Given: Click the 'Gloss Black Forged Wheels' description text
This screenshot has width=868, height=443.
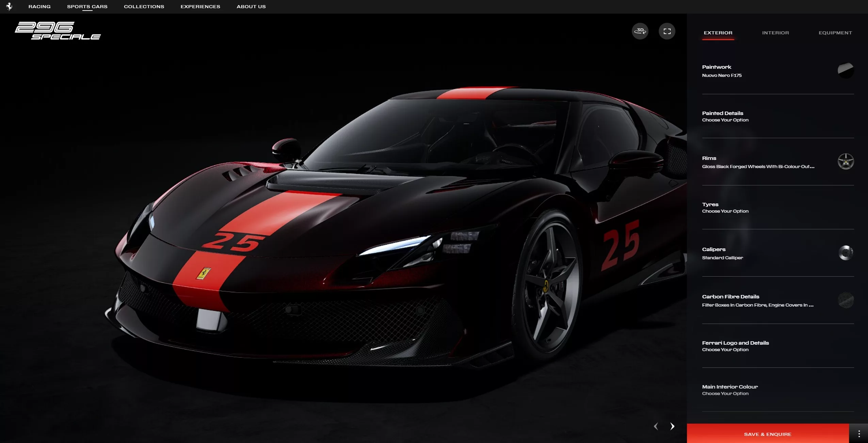Looking at the screenshot, I should tap(758, 166).
